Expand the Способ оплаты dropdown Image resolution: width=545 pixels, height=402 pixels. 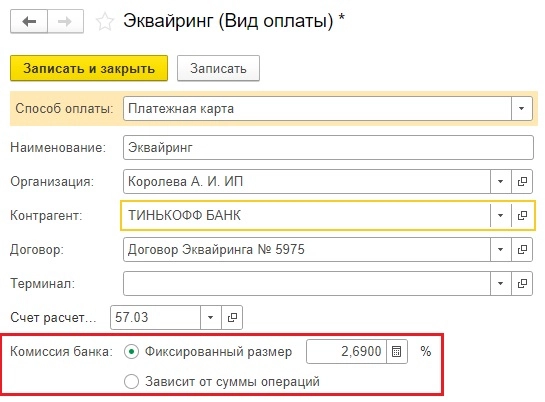[521, 109]
